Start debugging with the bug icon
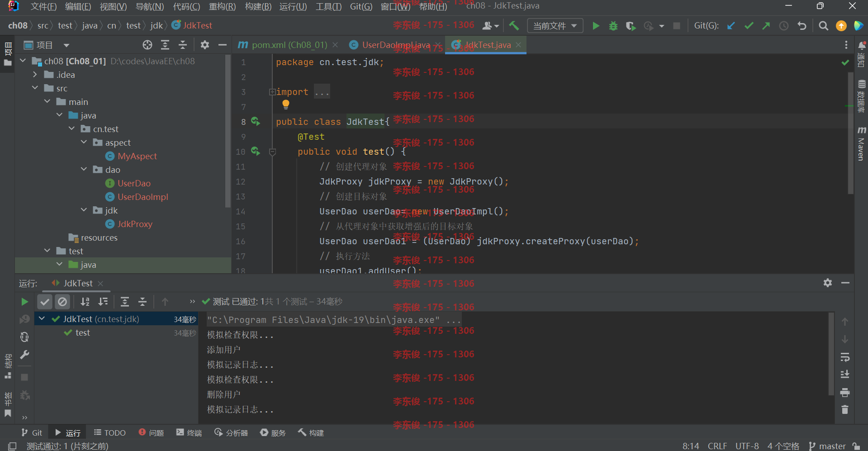The width and height of the screenshot is (868, 451). coord(613,26)
